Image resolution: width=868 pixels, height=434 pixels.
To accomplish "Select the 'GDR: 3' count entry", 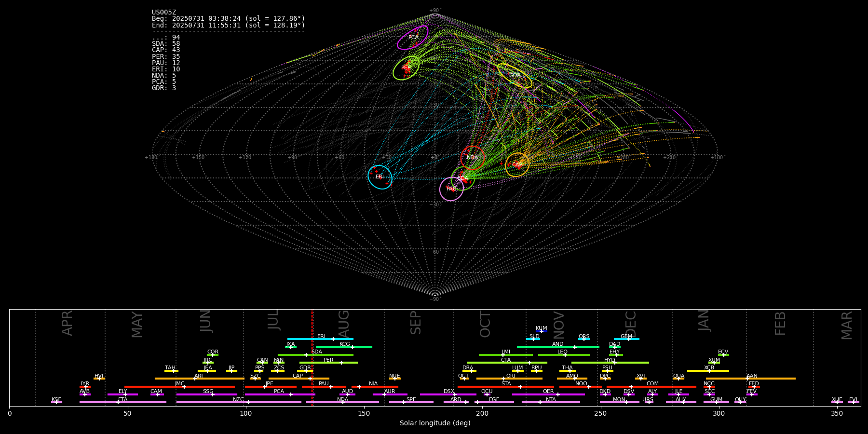I will coord(164,88).
